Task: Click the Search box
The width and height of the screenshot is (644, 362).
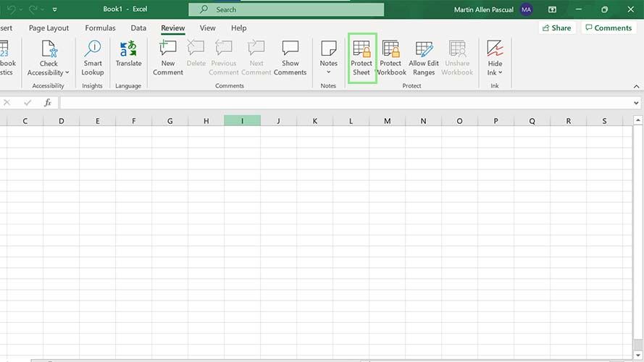Action: pyautogui.click(x=286, y=9)
